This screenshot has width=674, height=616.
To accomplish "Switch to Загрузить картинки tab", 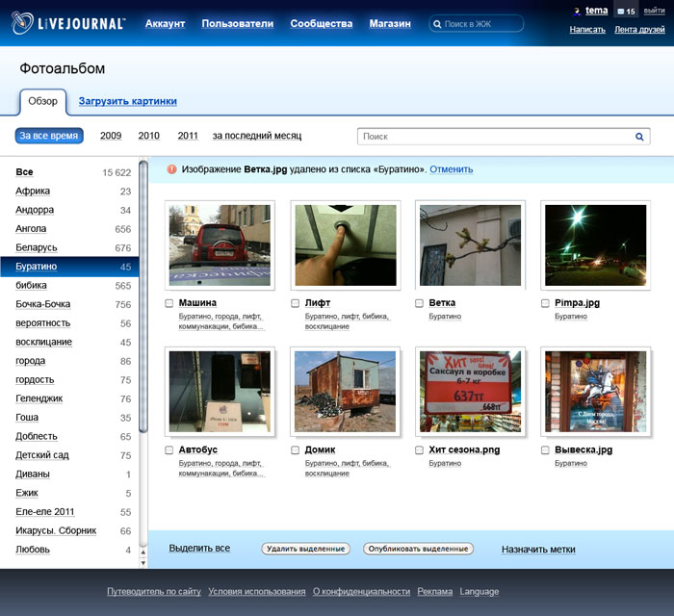I will pos(127,101).
